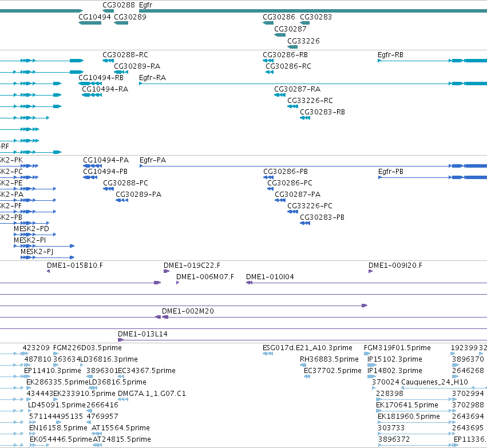Click the DME1-015B10.F clone label
Viewport: 487px width, 448px height.
(x=75, y=265)
